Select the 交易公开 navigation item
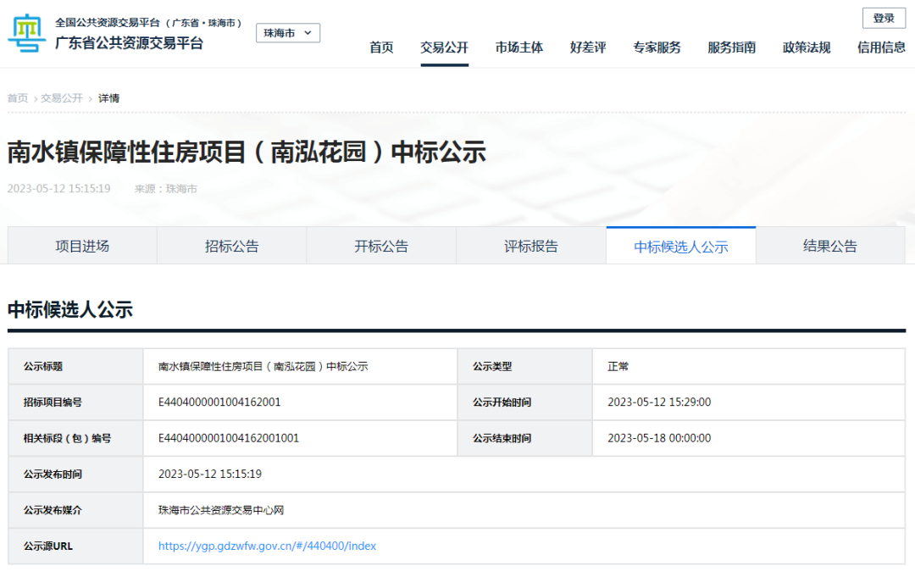915x588 pixels. click(x=444, y=48)
